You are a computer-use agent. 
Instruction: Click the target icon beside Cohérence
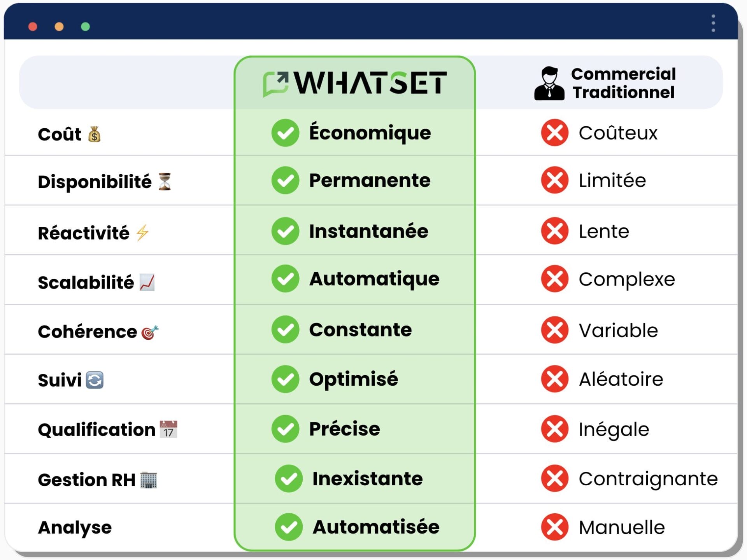tap(150, 332)
